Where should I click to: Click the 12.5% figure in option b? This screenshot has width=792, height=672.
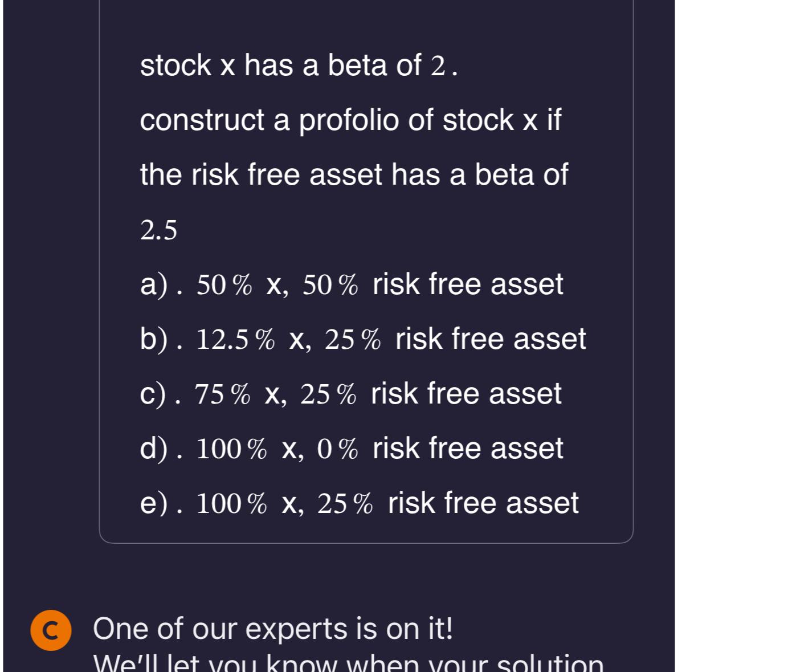[x=235, y=340]
